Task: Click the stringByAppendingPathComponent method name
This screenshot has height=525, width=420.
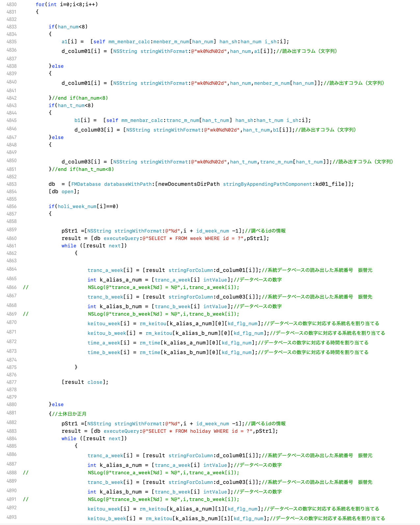Action: (x=267, y=184)
